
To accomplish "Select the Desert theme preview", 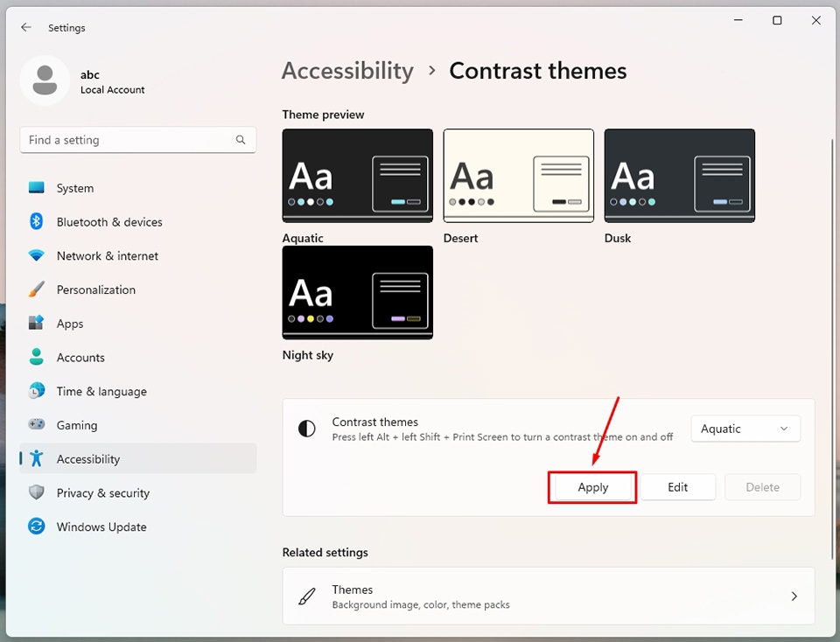I will point(519,176).
